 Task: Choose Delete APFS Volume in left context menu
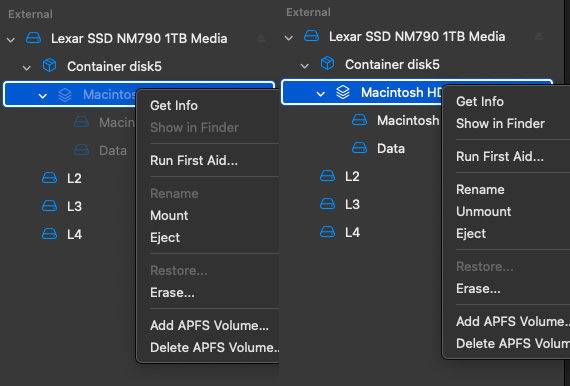214,347
